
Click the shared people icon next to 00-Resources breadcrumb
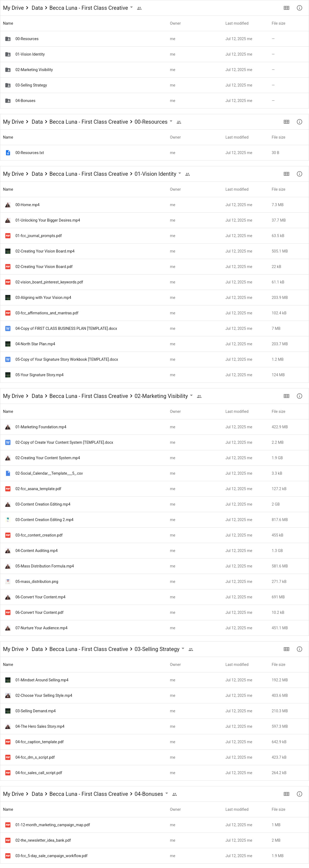179,122
